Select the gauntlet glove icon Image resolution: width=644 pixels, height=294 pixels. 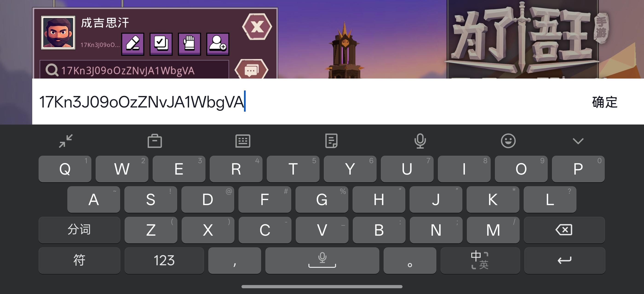(189, 44)
